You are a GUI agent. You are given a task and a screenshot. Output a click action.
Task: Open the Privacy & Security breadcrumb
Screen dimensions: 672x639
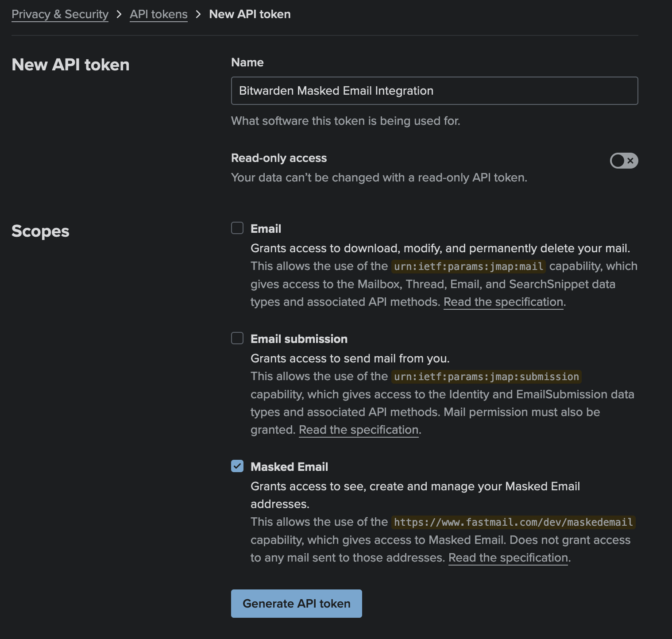tap(60, 14)
